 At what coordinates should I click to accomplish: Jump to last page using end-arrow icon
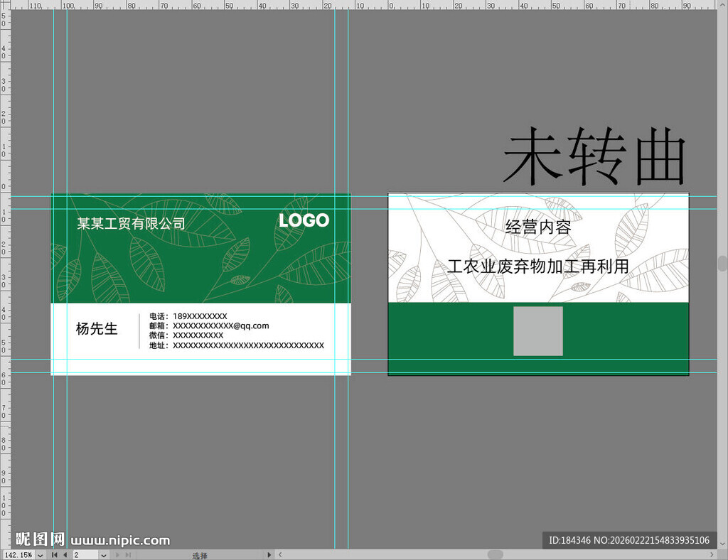point(127,555)
